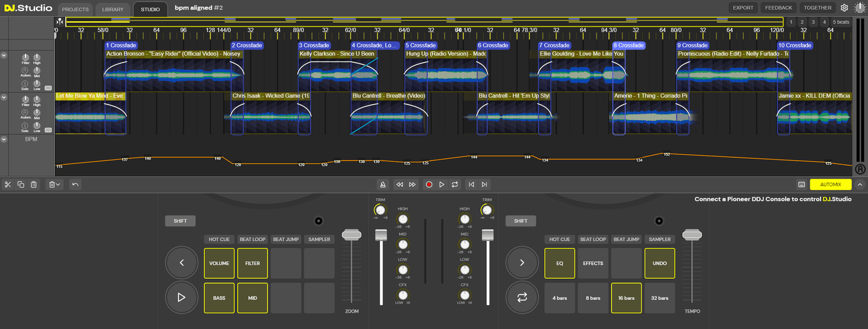Jump to next track button

pos(484,184)
